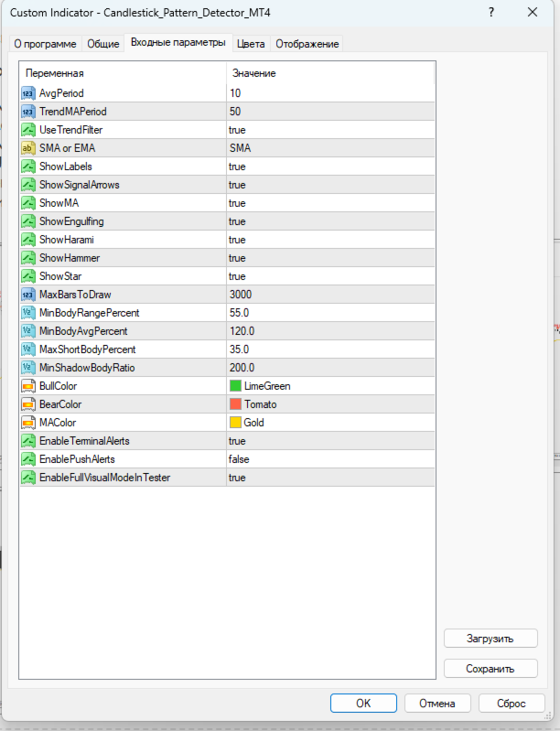Click the boolean icon beside EnableFullVisualModeInTester
The width and height of the screenshot is (560, 731).
coord(28,478)
